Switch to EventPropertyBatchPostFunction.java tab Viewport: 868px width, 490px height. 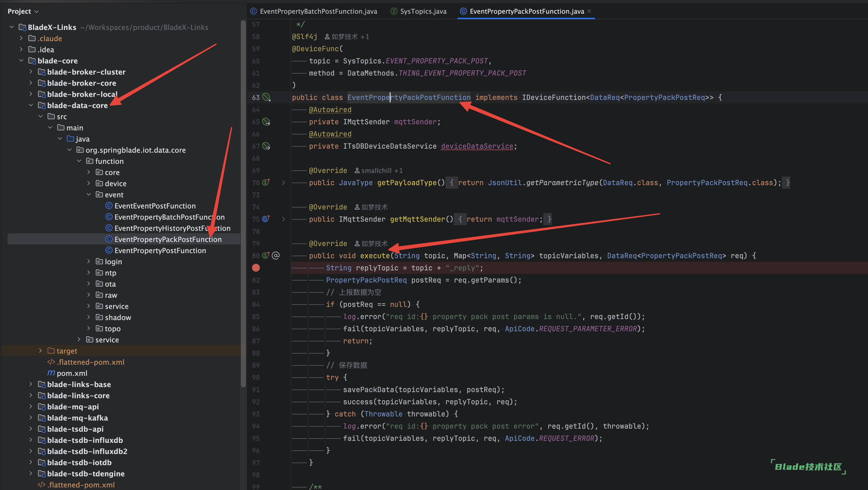coord(314,11)
